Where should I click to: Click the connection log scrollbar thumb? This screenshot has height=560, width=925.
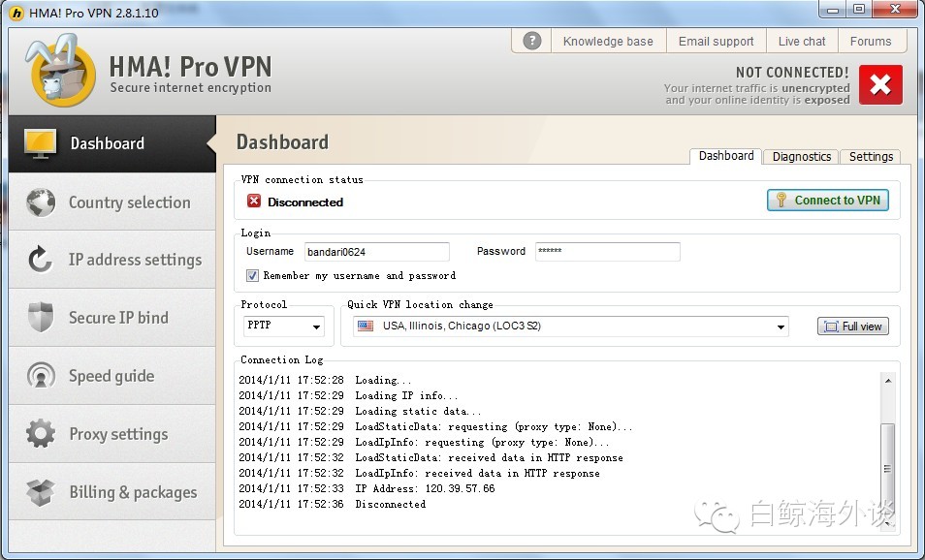click(887, 469)
